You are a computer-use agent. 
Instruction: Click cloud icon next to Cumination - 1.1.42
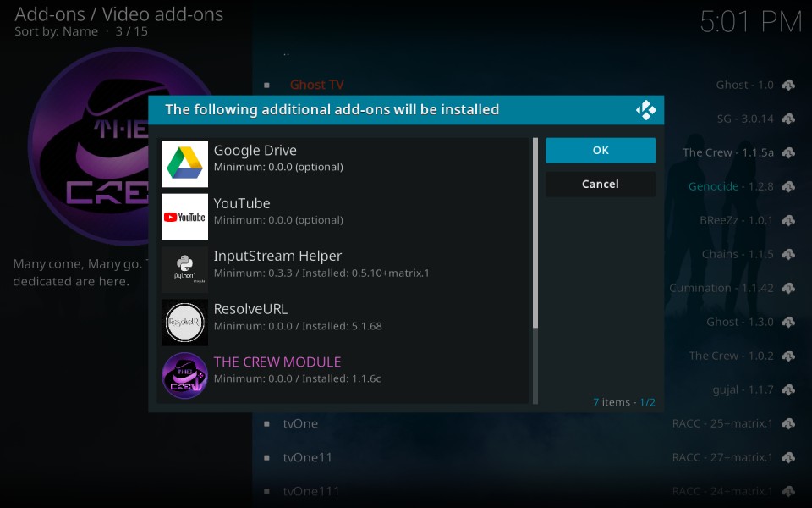(788, 288)
